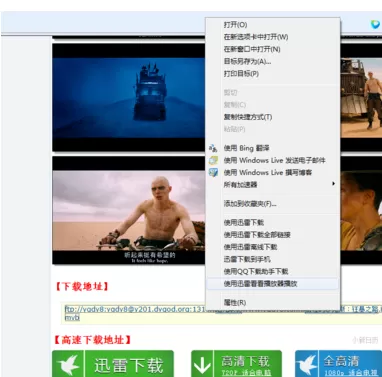This screenshot has height=377, width=382.
Task: Click the bird icon on 全高清
Action: 306,365
